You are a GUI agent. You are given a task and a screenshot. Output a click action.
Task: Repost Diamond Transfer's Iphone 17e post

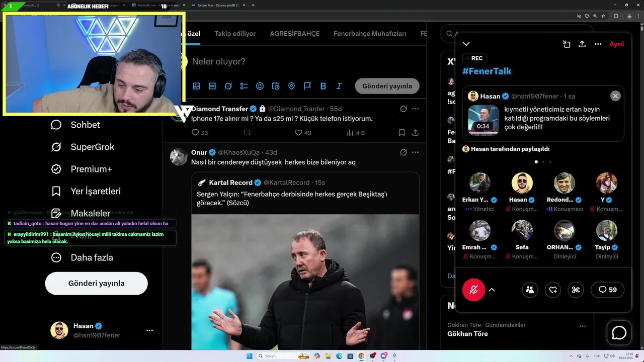click(247, 133)
